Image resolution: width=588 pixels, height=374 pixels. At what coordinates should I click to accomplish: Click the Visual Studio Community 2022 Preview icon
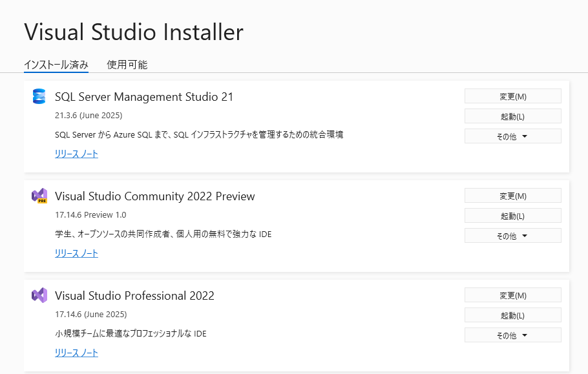(x=39, y=196)
